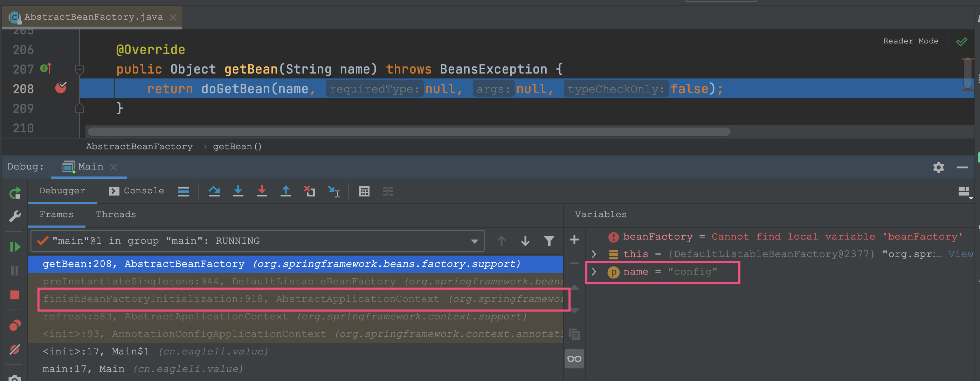Click the copy watches icon
Image resolution: width=980 pixels, height=381 pixels.
coord(574,334)
